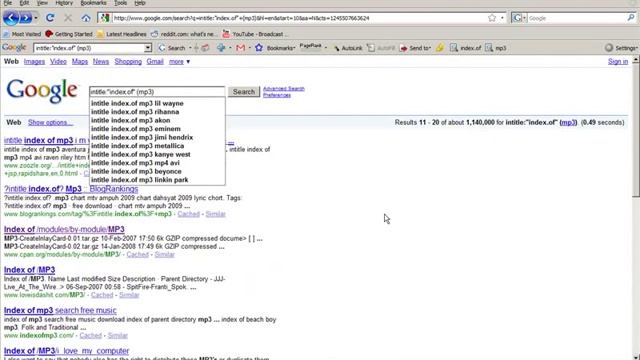Image resolution: width=640 pixels, height=360 pixels.
Task: Click the yellow highlighter toolbar icon
Action: click(x=440, y=48)
